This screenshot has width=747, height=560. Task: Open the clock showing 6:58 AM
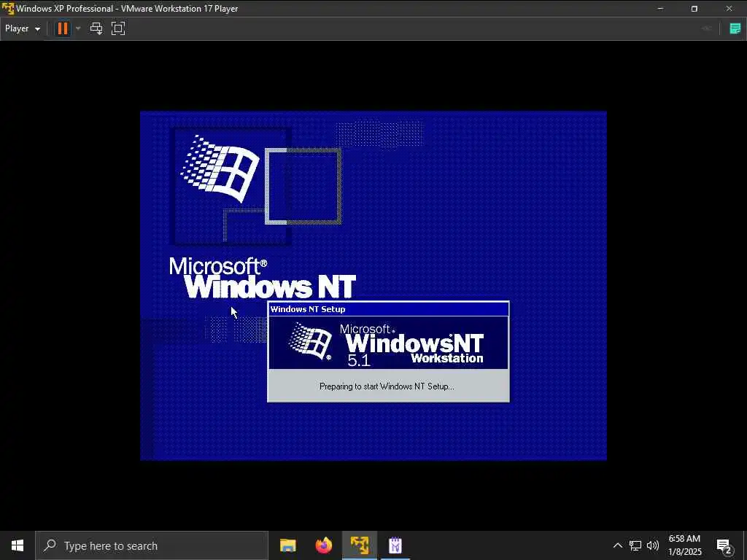[684, 545]
